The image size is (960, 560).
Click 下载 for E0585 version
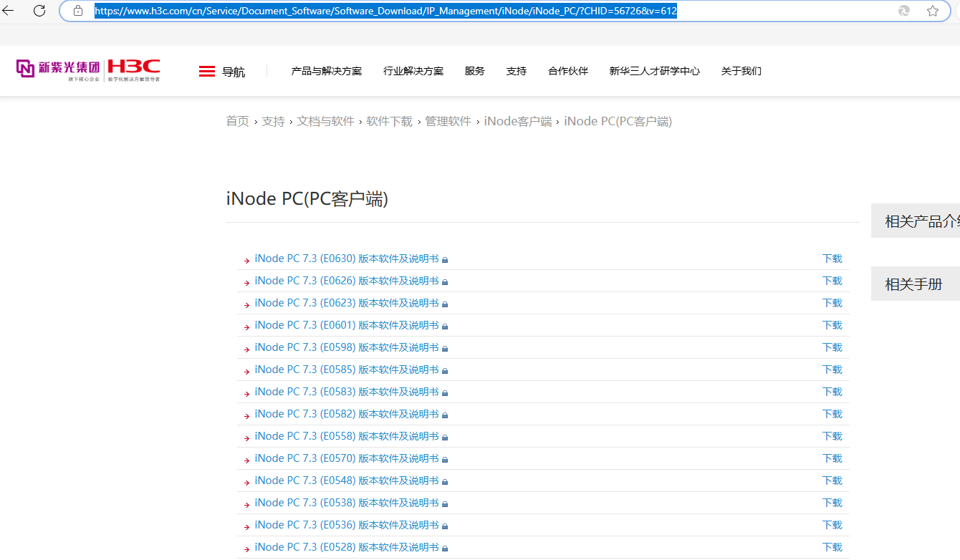click(832, 370)
